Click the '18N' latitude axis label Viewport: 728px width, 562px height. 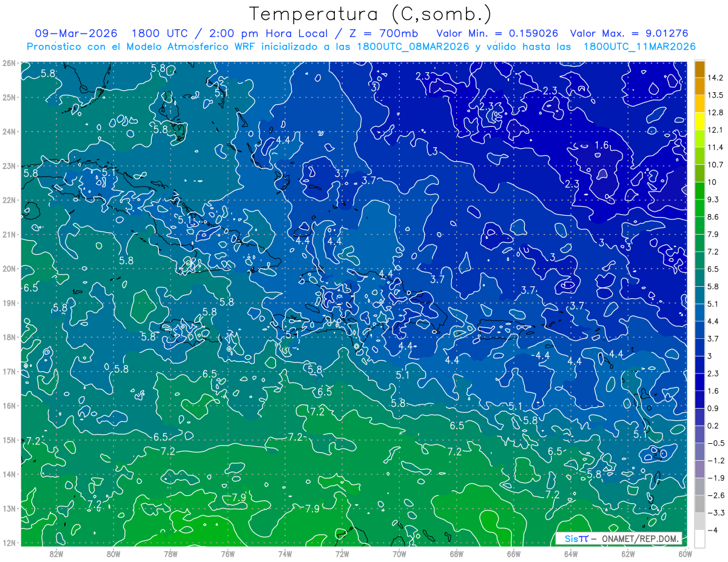click(8, 337)
